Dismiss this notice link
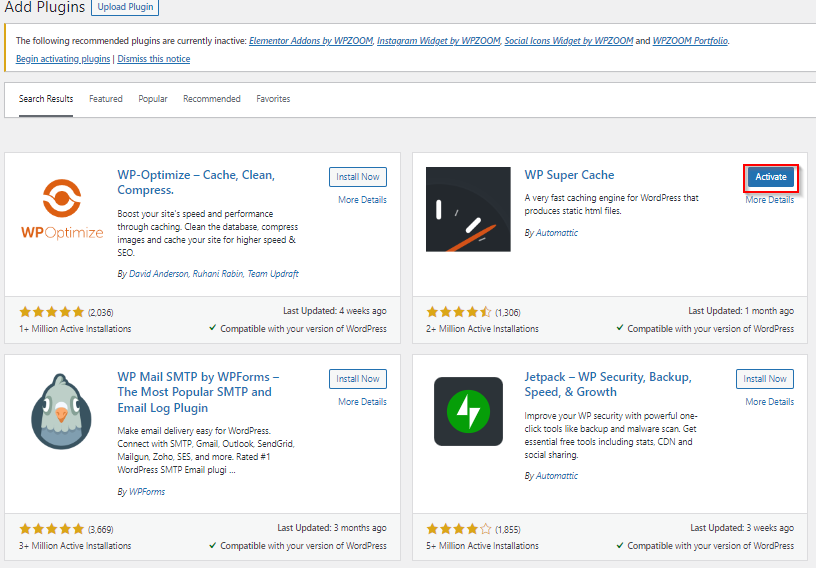The image size is (816, 568). pyautogui.click(x=154, y=59)
